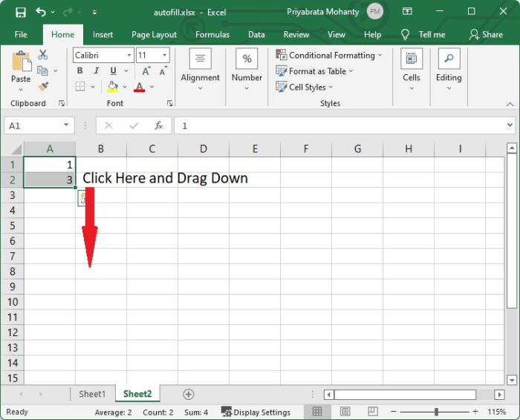The image size is (520, 420).
Task: Open the File menu
Action: 21,34
